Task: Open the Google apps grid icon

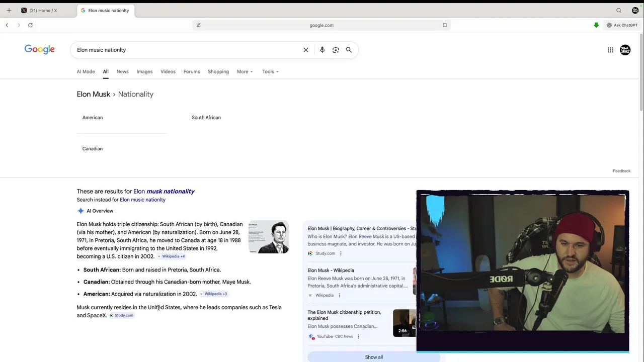Action: [610, 50]
